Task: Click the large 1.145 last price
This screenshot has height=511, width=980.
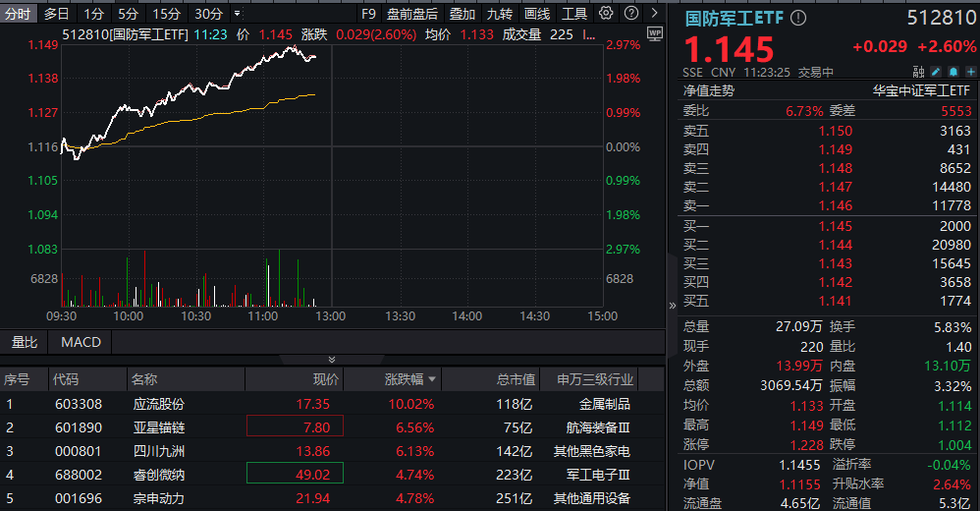Action: pos(729,49)
